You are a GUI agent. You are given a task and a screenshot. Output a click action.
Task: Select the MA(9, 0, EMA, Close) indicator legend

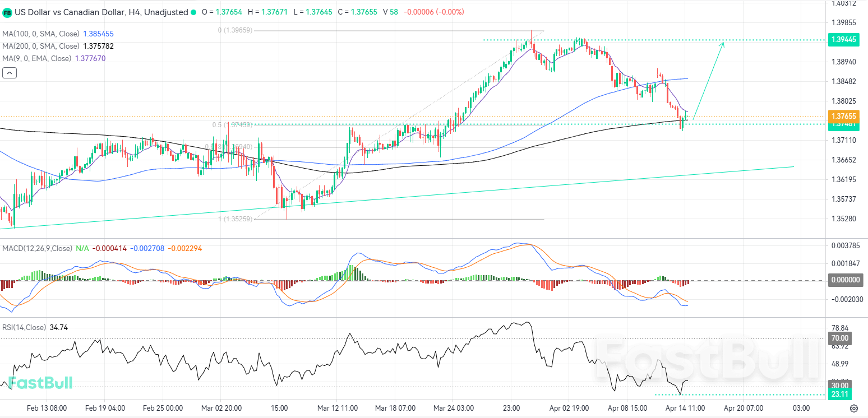tap(37, 59)
